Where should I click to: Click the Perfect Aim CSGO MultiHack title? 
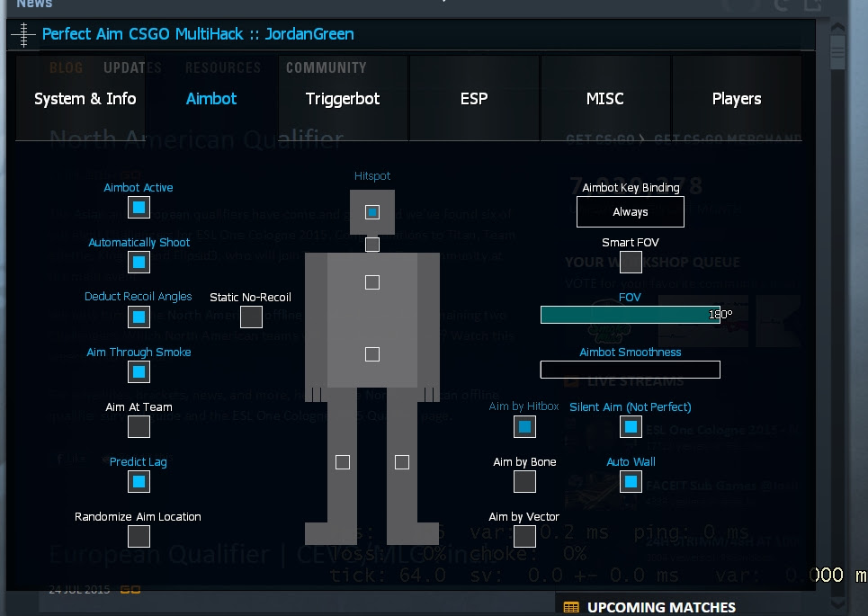pyautogui.click(x=198, y=34)
